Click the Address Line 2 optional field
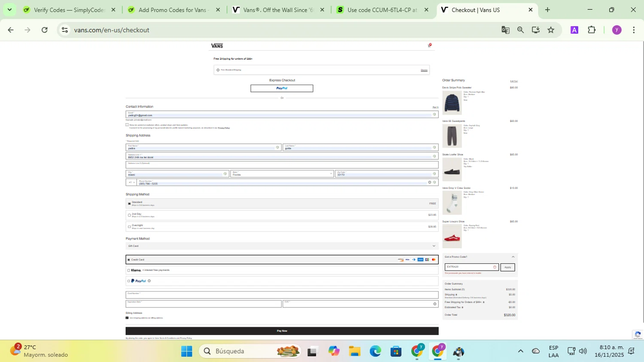 click(x=282, y=165)
